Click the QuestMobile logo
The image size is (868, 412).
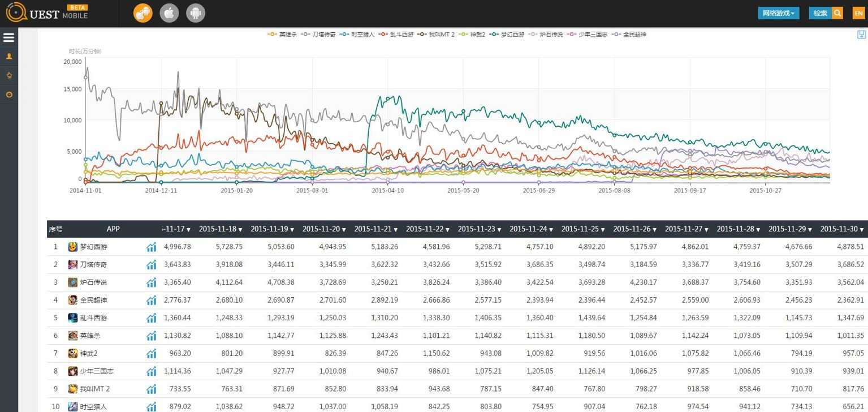(x=47, y=12)
